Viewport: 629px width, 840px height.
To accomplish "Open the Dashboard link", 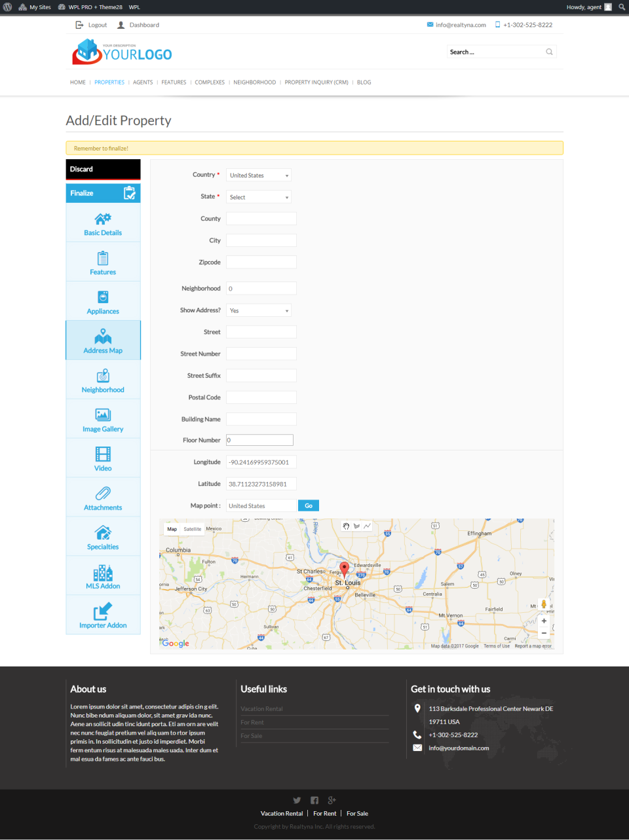I will point(138,25).
